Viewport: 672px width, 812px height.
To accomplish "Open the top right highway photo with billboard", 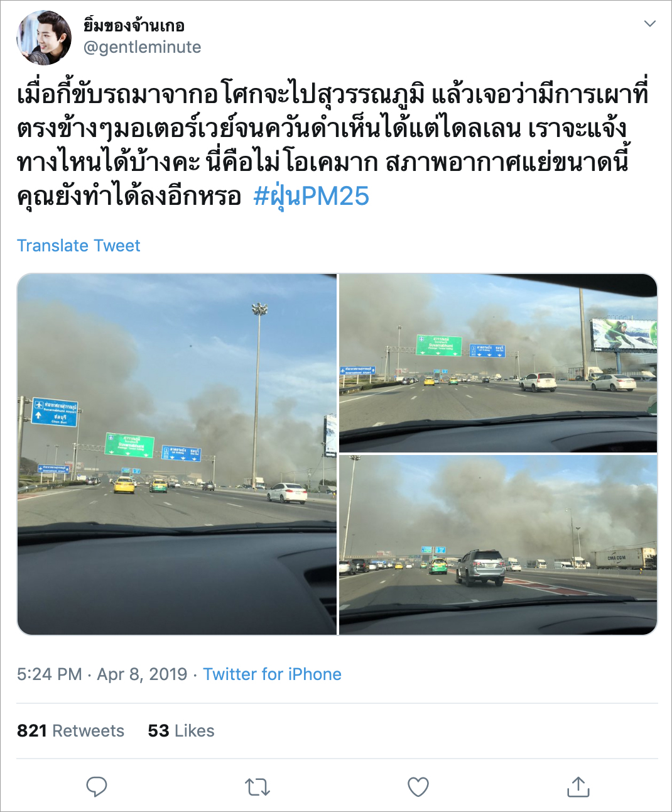I will pyautogui.click(x=498, y=363).
